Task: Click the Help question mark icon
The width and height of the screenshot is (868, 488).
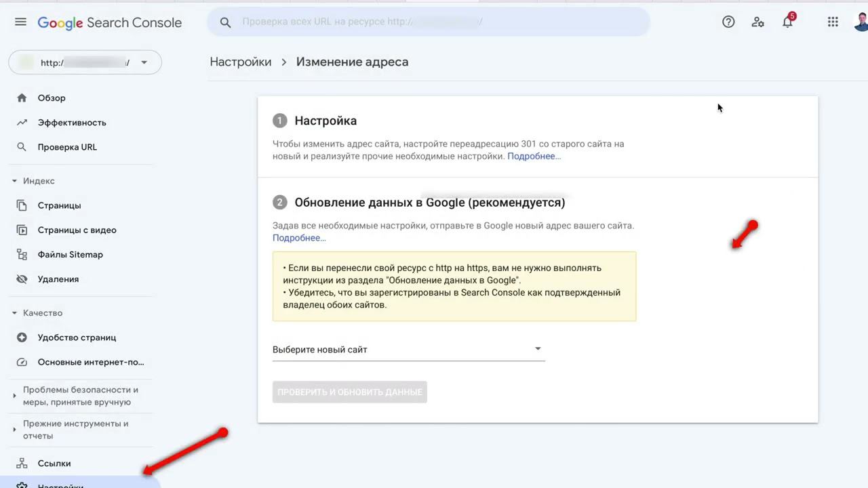Action: 728,22
